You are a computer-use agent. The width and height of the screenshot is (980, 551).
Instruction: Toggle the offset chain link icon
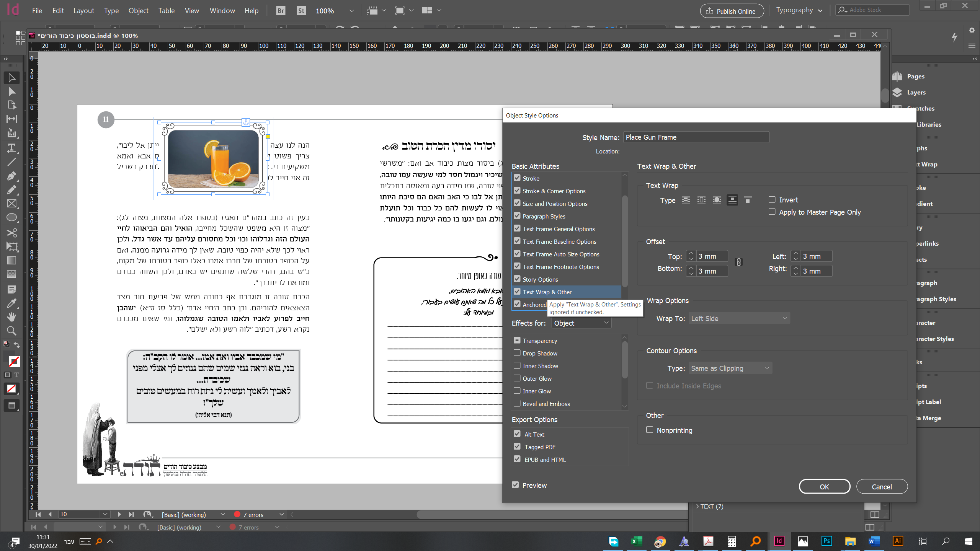739,262
